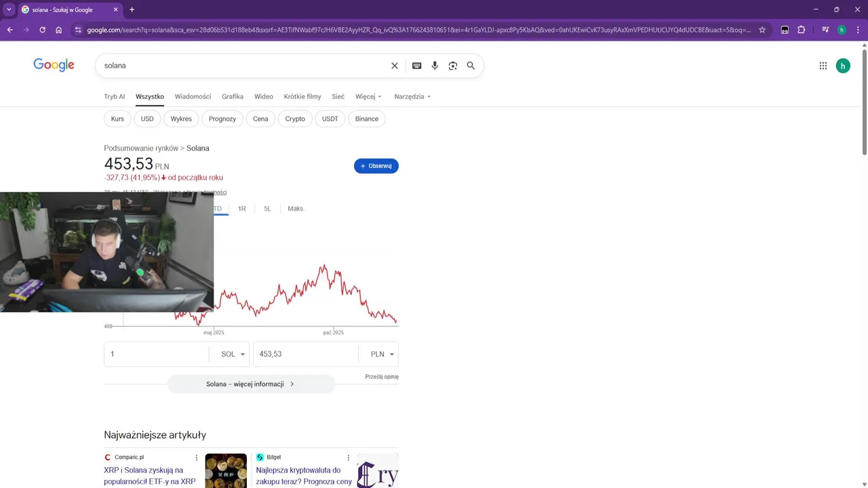Open Podsumowanie rynków link
The image size is (868, 488).
pyautogui.click(x=141, y=148)
